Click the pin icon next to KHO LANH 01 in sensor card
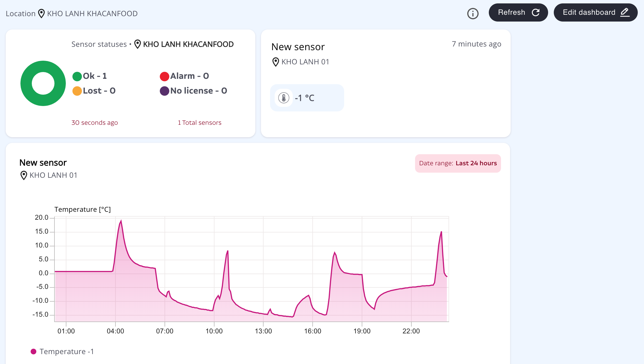This screenshot has height=364, width=644. pos(275,62)
